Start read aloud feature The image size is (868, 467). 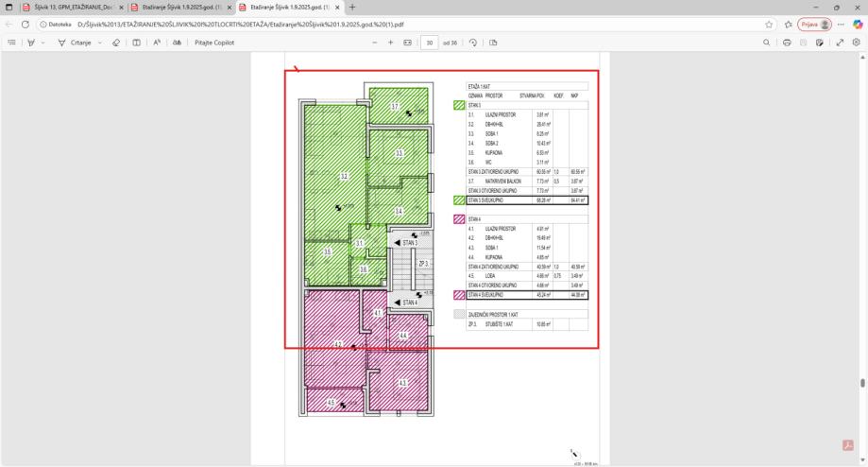157,43
